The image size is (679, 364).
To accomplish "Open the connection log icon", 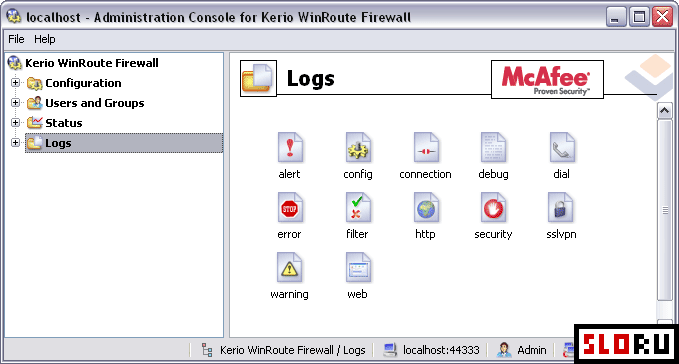I will point(426,148).
